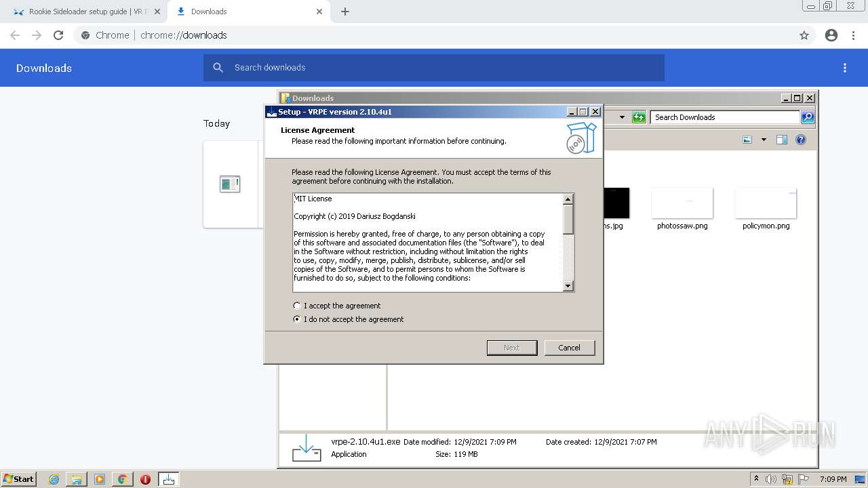
Task: Click the license text scrollbar down arrow
Action: tap(568, 286)
